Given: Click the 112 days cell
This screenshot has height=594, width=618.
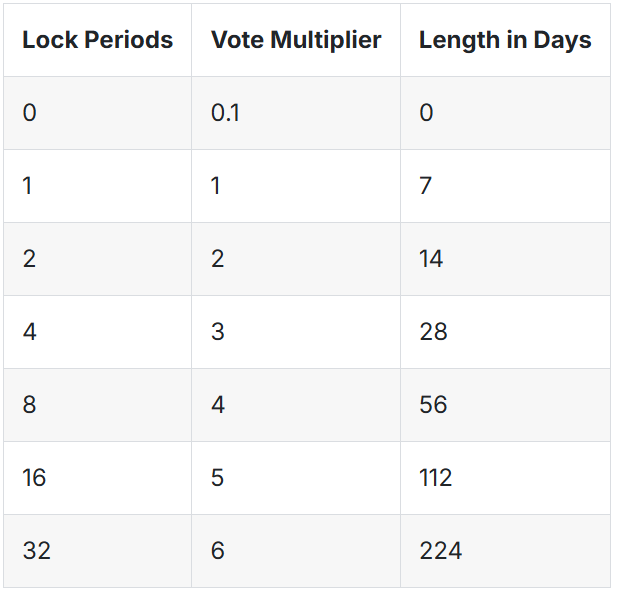Looking at the screenshot, I should click(505, 478).
